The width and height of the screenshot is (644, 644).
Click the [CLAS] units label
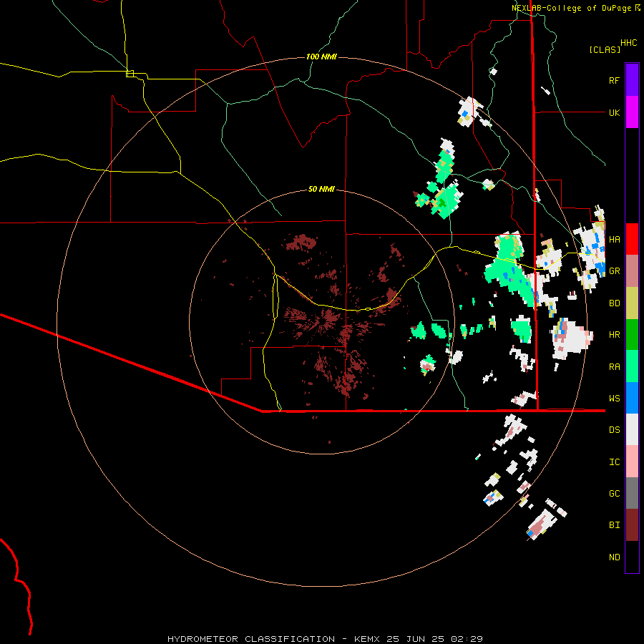tap(604, 49)
